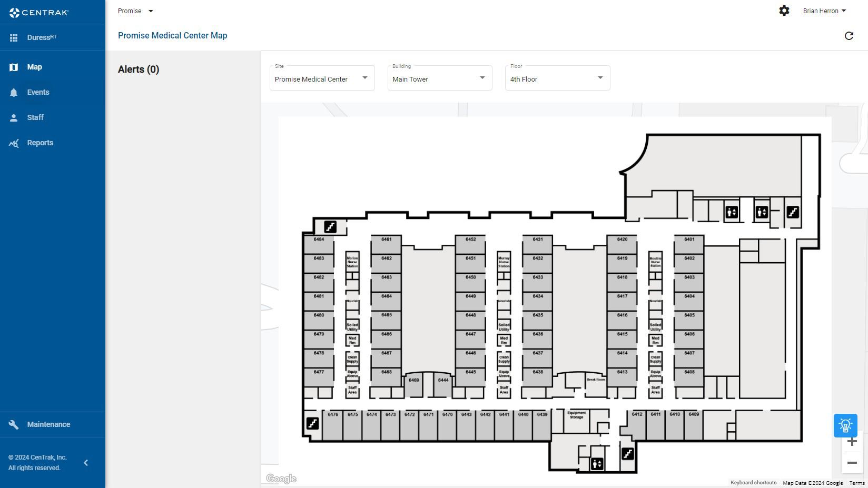Select room 6452 on the map

tap(470, 245)
